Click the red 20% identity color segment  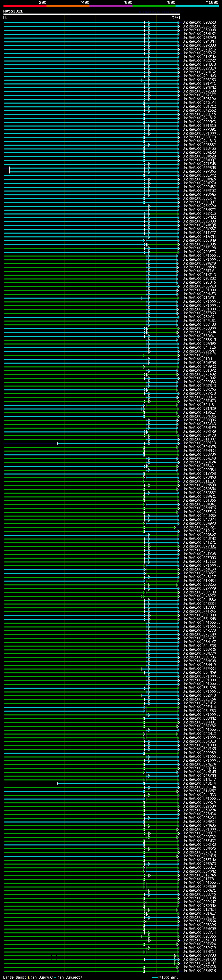tap(25, 6)
